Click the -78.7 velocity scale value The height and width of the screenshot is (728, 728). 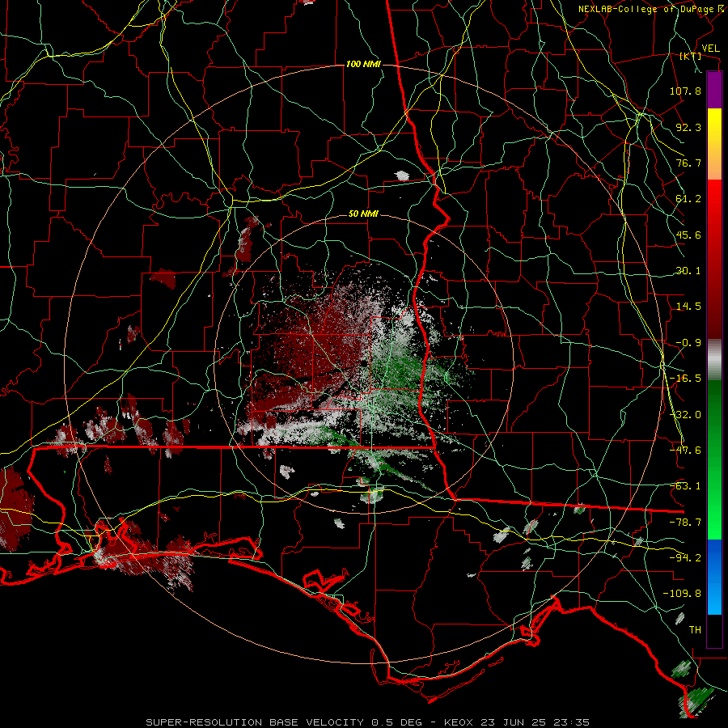pos(685,523)
